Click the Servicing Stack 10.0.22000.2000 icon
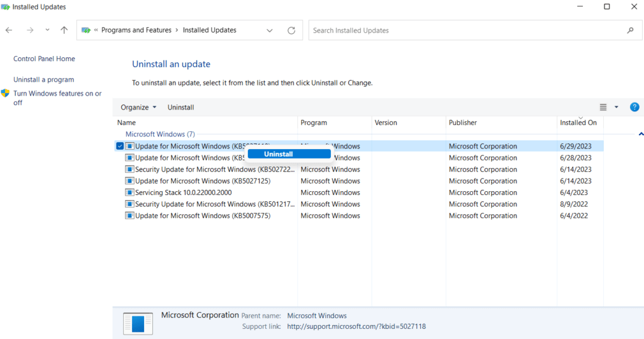The height and width of the screenshot is (339, 644). pyautogui.click(x=130, y=192)
